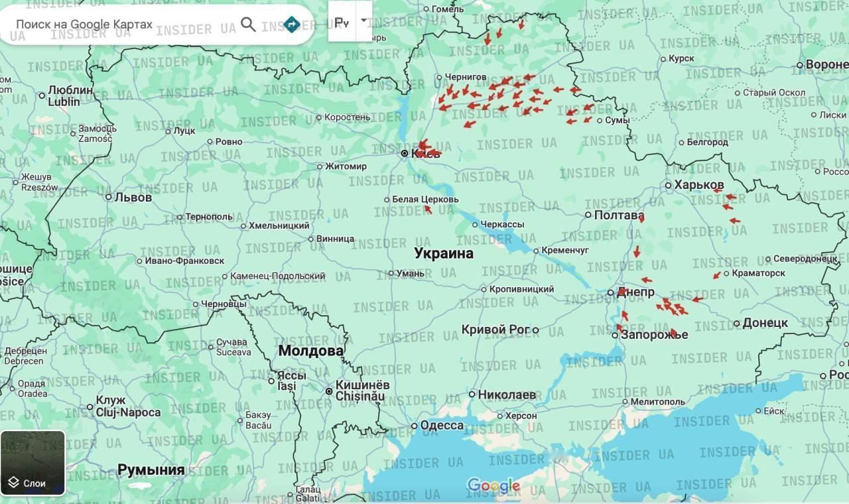Click the magnifying glass search icon
Image resolution: width=849 pixels, height=504 pixels.
248,25
